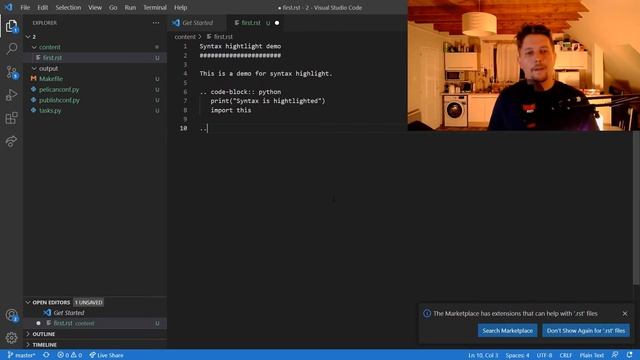Change line endings via CRLF indicator
The height and width of the screenshot is (360, 640).
pos(565,355)
